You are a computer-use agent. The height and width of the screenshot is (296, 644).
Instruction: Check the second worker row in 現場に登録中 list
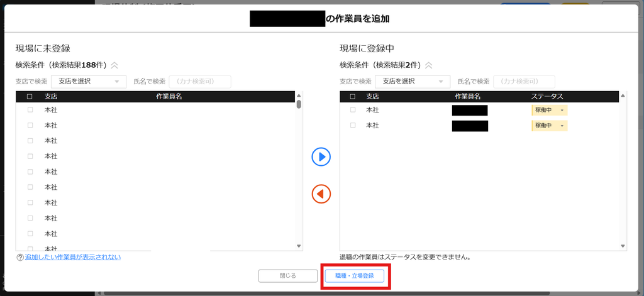[353, 126]
